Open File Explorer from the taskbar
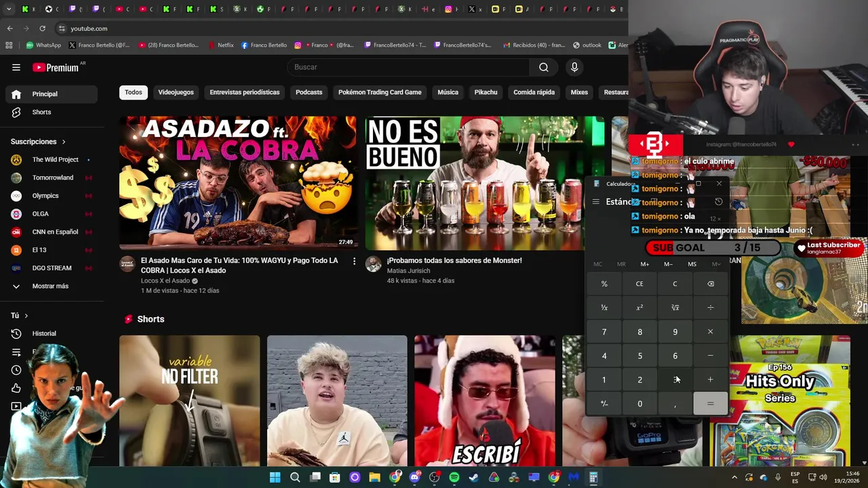Screen dimensions: 868x488 point(374,477)
